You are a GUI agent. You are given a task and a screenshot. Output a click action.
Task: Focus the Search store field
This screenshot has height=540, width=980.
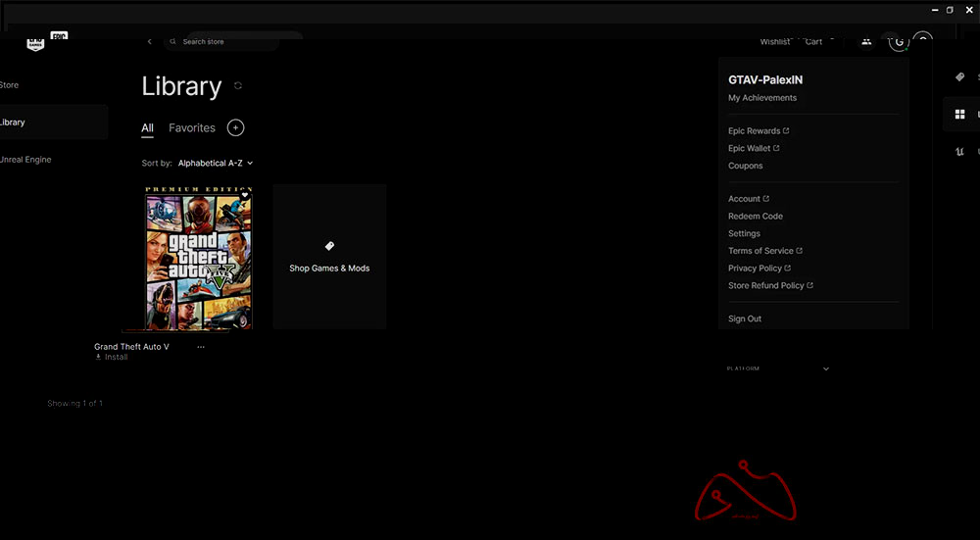221,42
